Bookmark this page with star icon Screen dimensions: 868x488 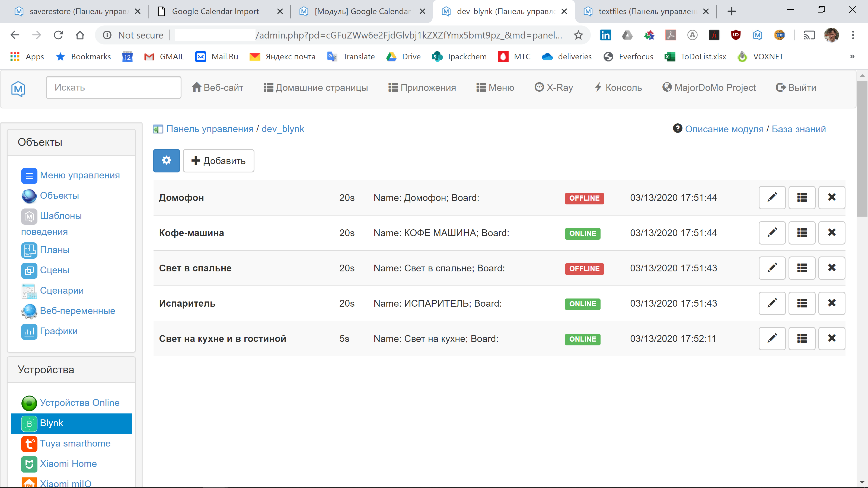point(578,35)
